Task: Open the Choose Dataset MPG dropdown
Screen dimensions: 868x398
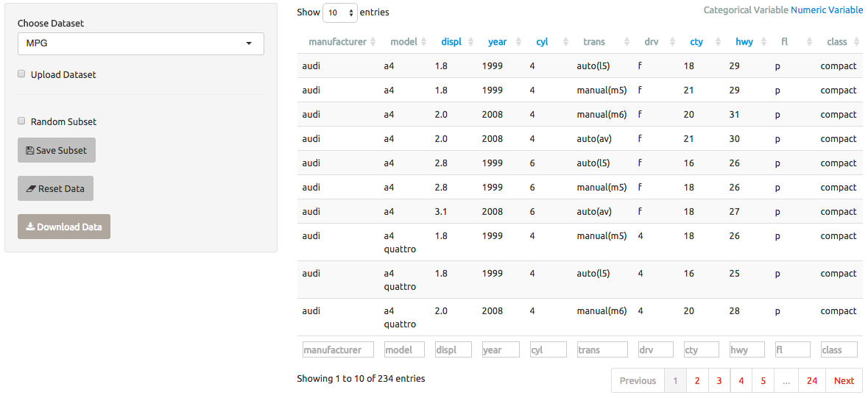Action: point(141,43)
